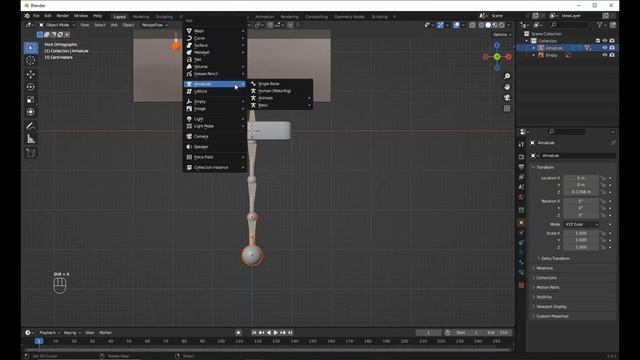Activate the Move tool

(x=31, y=74)
